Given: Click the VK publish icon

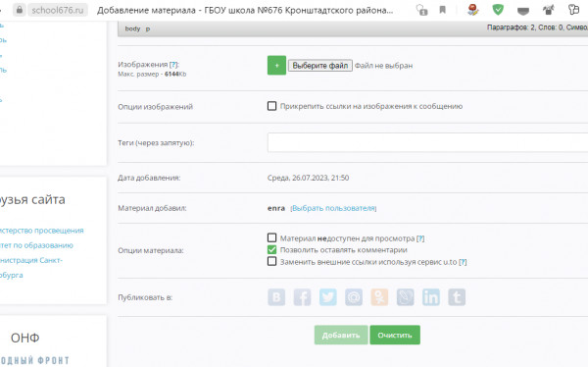Looking at the screenshot, I should (x=276, y=297).
